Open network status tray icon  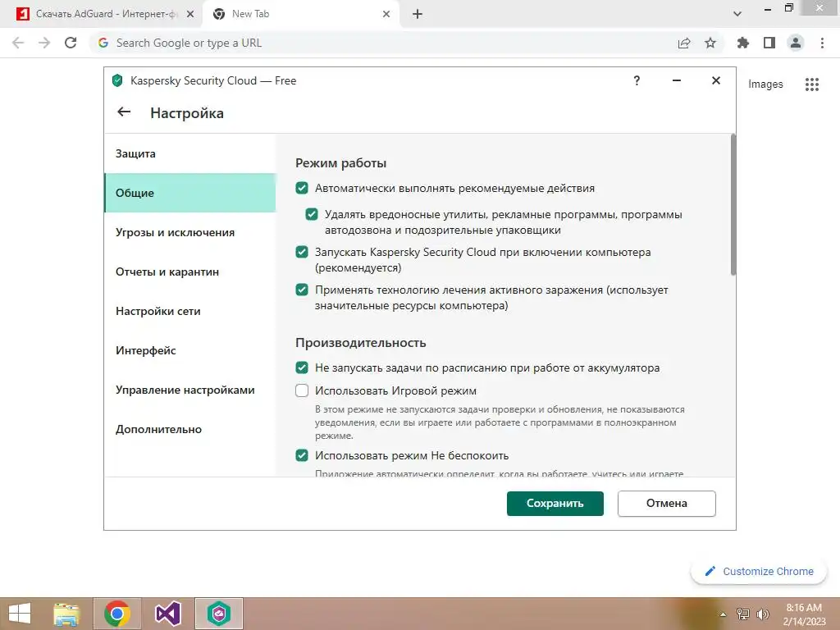pyautogui.click(x=742, y=614)
